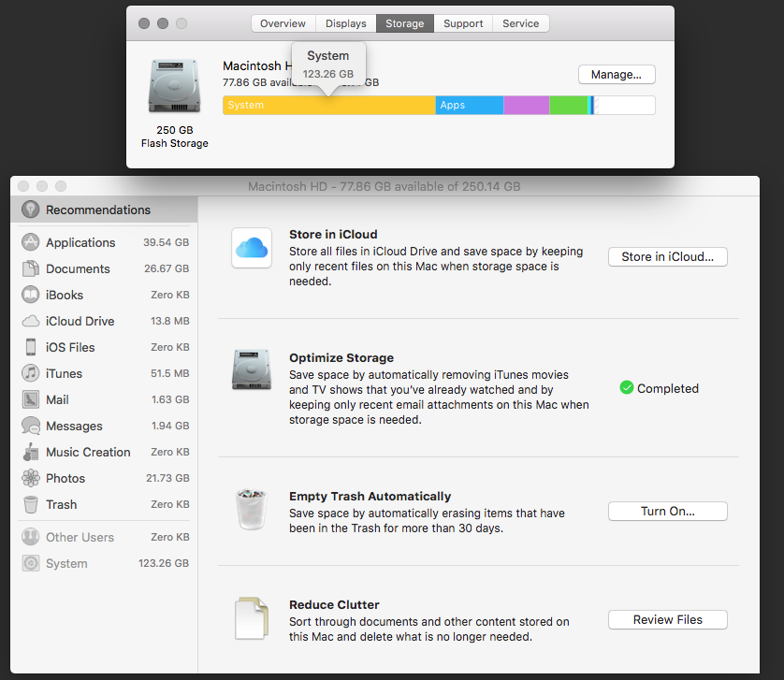Click the documents icon beside Reduce Clutter
The height and width of the screenshot is (680, 784).
pos(252,618)
